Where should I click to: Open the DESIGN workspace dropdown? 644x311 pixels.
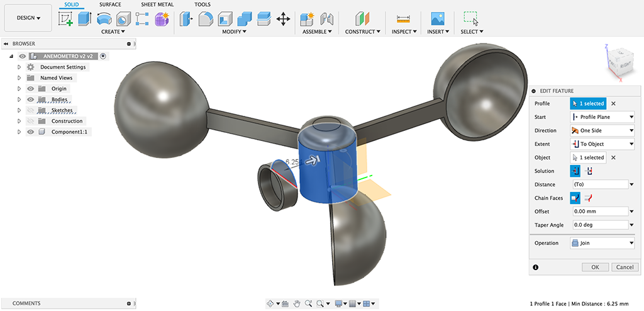point(28,18)
